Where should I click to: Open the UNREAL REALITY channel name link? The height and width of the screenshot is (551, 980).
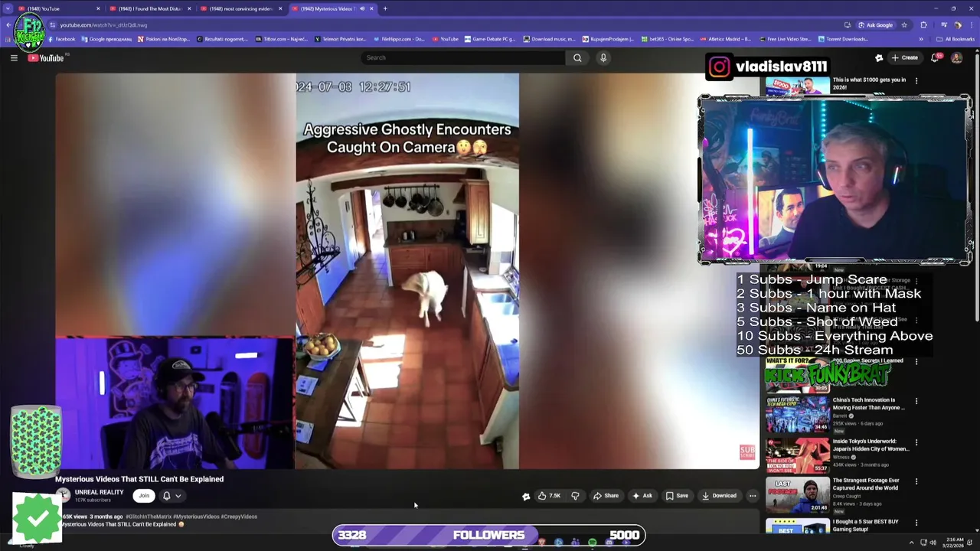pyautogui.click(x=99, y=492)
